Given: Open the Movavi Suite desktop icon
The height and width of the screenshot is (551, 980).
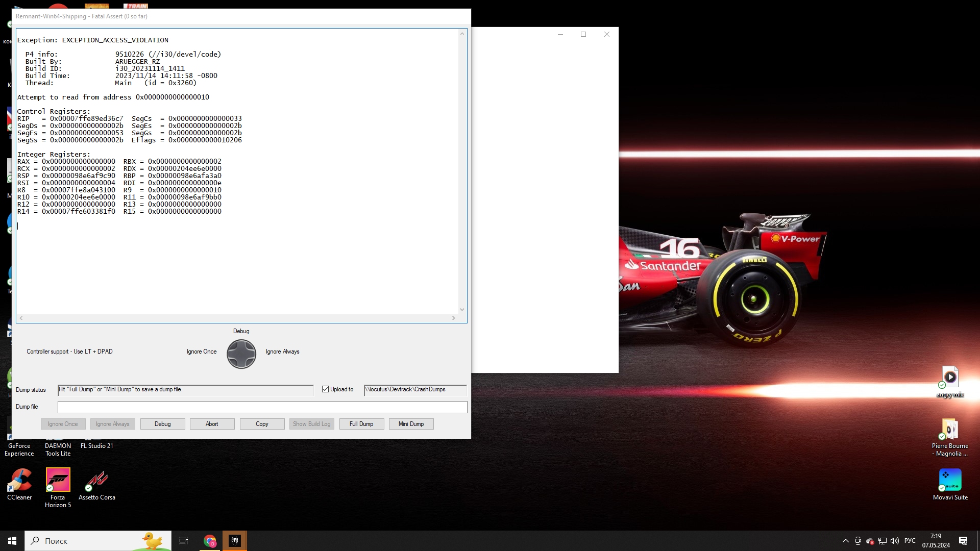Looking at the screenshot, I should [950, 485].
